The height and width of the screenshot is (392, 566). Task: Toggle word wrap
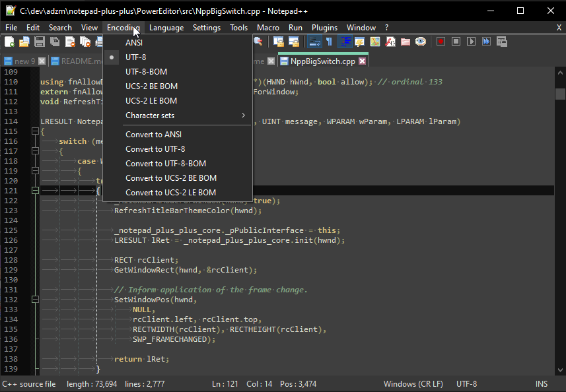pyautogui.click(x=314, y=41)
